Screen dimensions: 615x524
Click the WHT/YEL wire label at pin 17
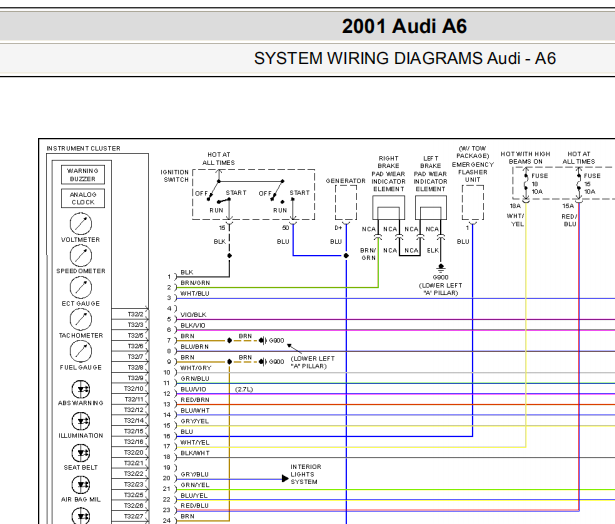[x=195, y=442]
